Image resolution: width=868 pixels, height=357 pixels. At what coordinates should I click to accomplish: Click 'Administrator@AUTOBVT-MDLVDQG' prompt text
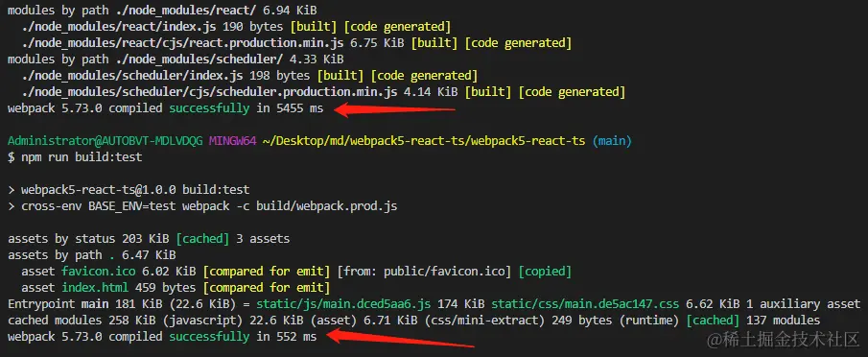(106, 140)
